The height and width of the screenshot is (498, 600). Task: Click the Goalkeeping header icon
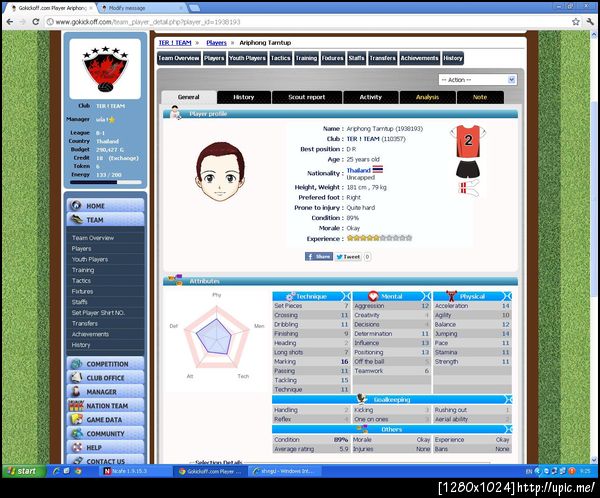coord(362,398)
